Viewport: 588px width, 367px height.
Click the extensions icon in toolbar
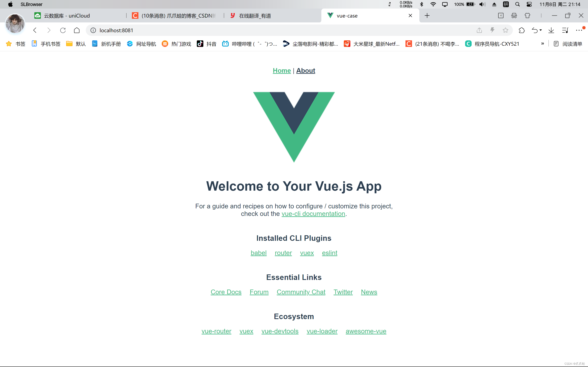tap(521, 30)
